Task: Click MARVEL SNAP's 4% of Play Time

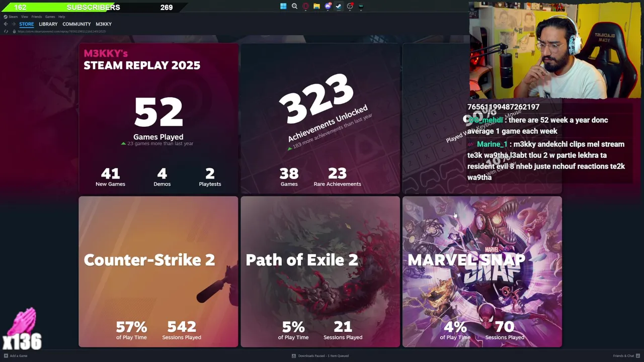Action: point(455,331)
